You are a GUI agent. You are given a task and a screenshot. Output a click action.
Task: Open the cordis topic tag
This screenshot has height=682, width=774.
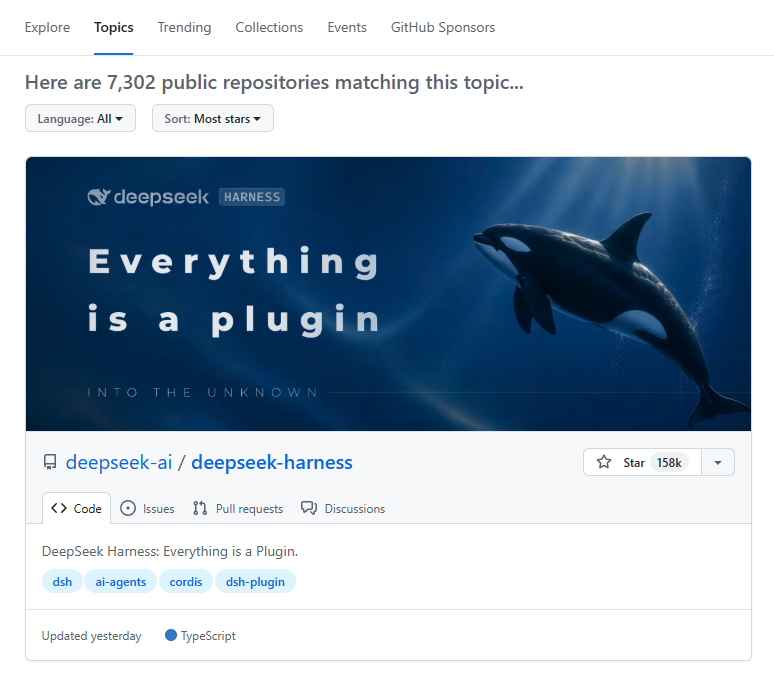click(x=186, y=581)
